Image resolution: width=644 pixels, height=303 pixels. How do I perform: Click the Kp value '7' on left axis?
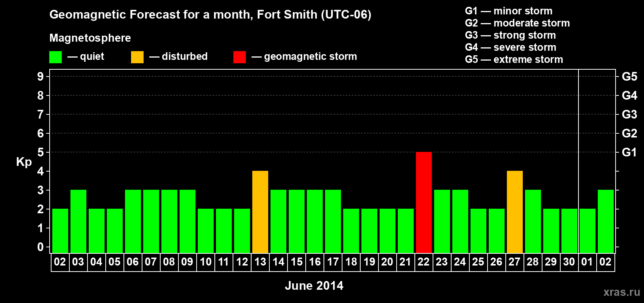[41, 114]
